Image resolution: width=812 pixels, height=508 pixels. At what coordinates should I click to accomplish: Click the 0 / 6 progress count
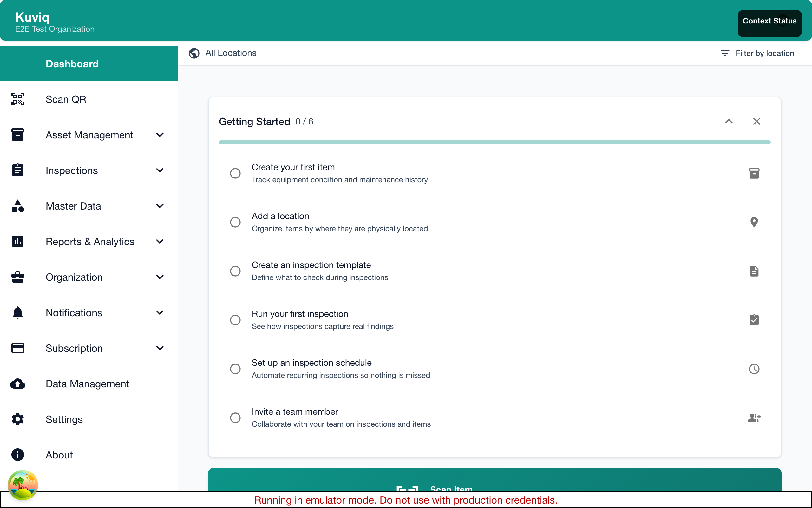pyautogui.click(x=304, y=122)
